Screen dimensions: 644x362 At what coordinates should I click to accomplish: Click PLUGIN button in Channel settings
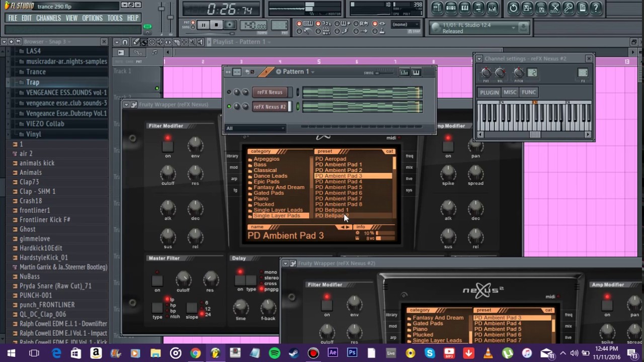489,93
